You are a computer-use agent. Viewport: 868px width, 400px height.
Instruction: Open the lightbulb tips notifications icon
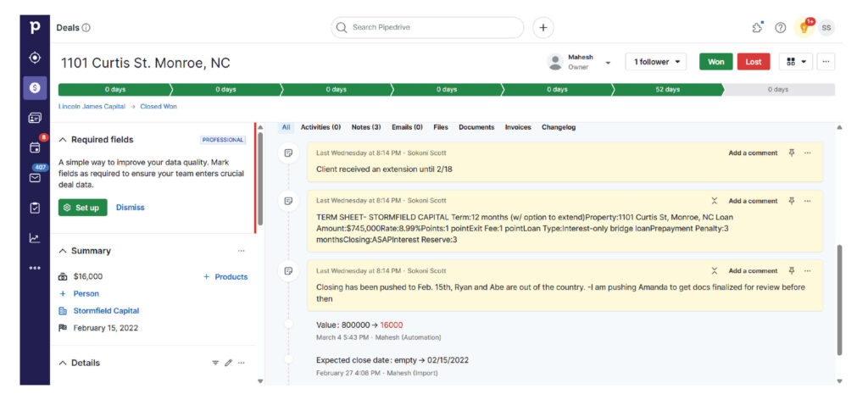pyautogui.click(x=804, y=28)
